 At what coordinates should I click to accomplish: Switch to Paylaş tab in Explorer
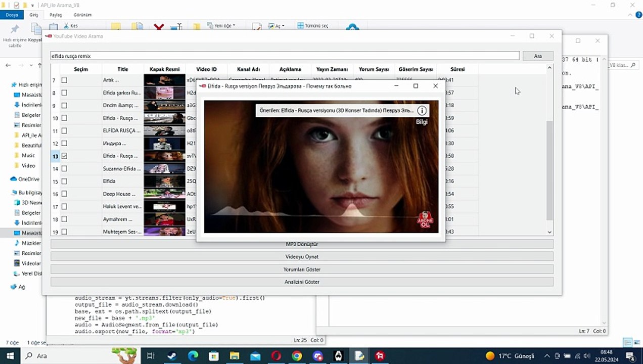(x=56, y=15)
